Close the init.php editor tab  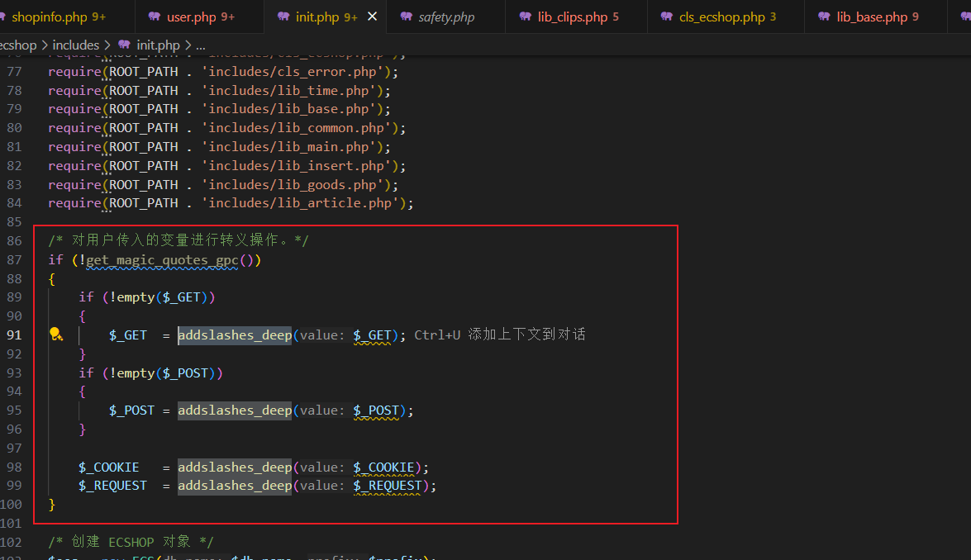click(373, 17)
